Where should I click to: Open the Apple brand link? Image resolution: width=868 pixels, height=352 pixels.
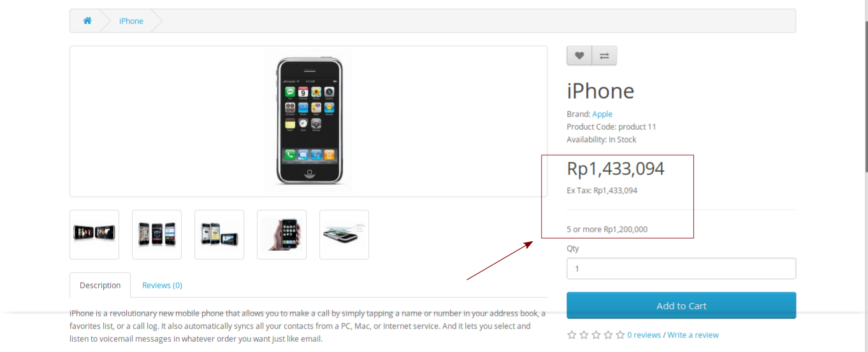coord(602,114)
